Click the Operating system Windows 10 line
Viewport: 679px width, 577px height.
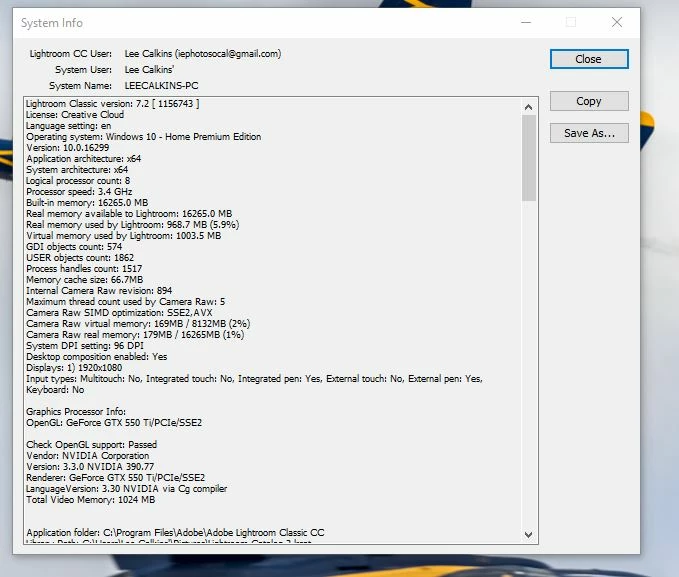[143, 136]
